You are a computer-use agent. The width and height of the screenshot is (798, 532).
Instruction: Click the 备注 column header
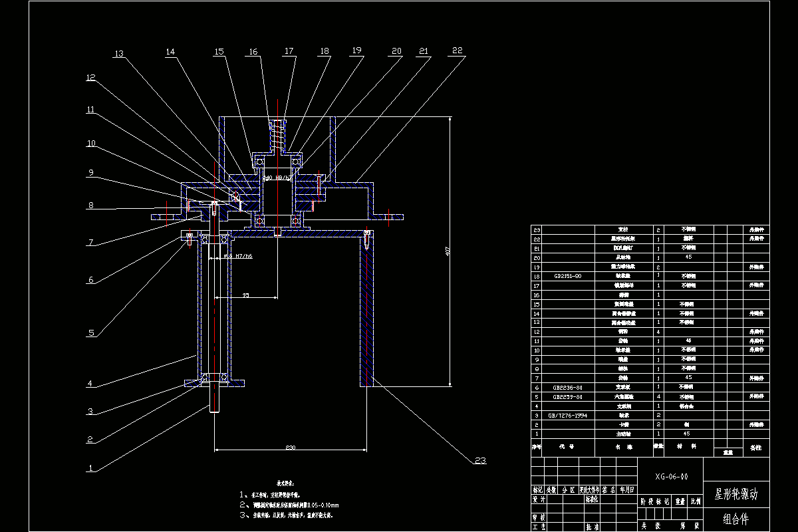pyautogui.click(x=756, y=448)
